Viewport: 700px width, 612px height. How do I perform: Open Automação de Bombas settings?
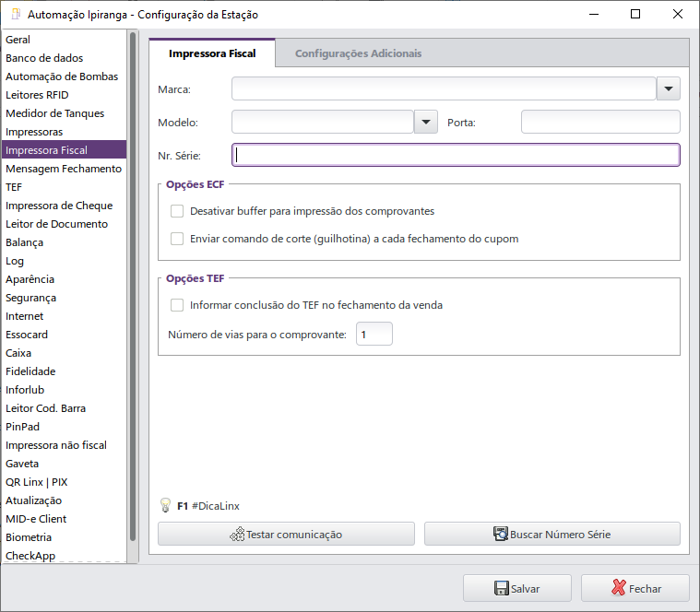tap(64, 76)
